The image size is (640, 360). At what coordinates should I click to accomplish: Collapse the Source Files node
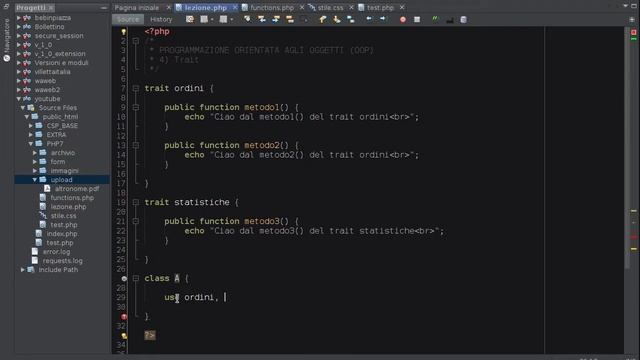23,108
